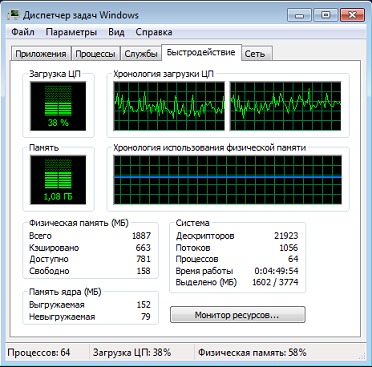Open the Файл menu
372x367 pixels.
point(23,32)
